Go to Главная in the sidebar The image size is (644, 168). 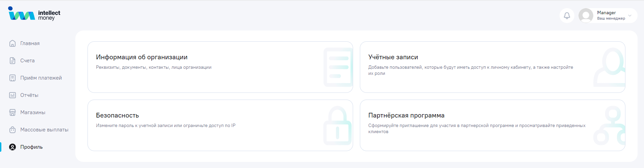[x=30, y=43]
